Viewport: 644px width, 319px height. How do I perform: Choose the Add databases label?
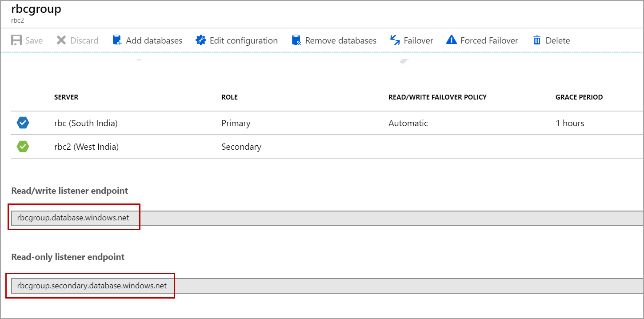154,40
